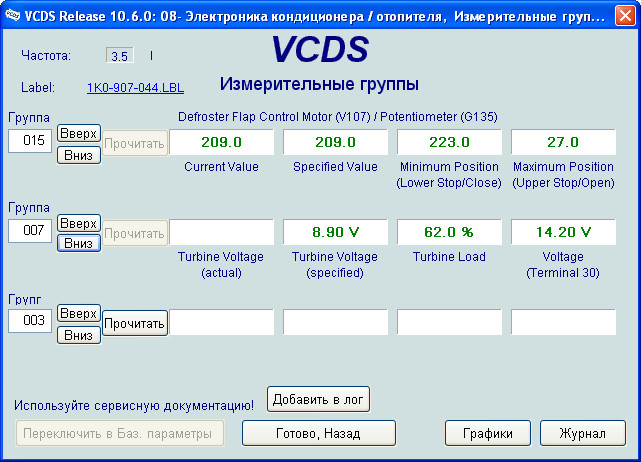This screenshot has height=462, width=641.
Task: Click the Turbine Load label
Action: pyautogui.click(x=449, y=257)
